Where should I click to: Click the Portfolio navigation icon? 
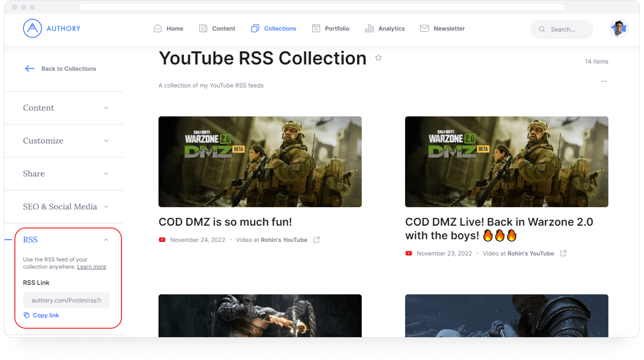coord(315,28)
